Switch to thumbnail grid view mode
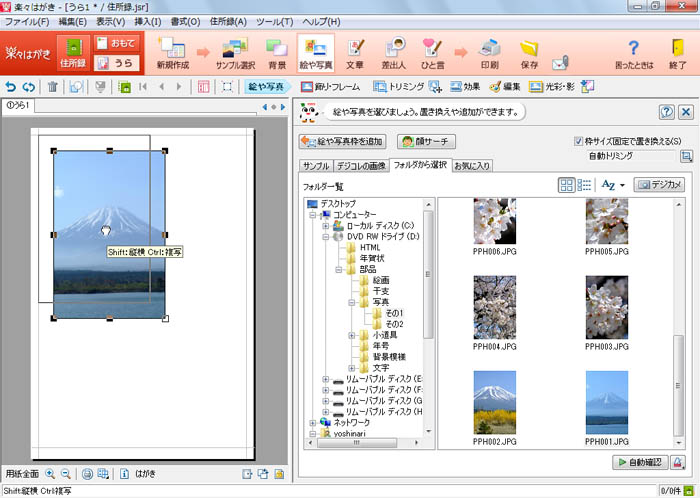This screenshot has width=700, height=498. pyautogui.click(x=568, y=185)
